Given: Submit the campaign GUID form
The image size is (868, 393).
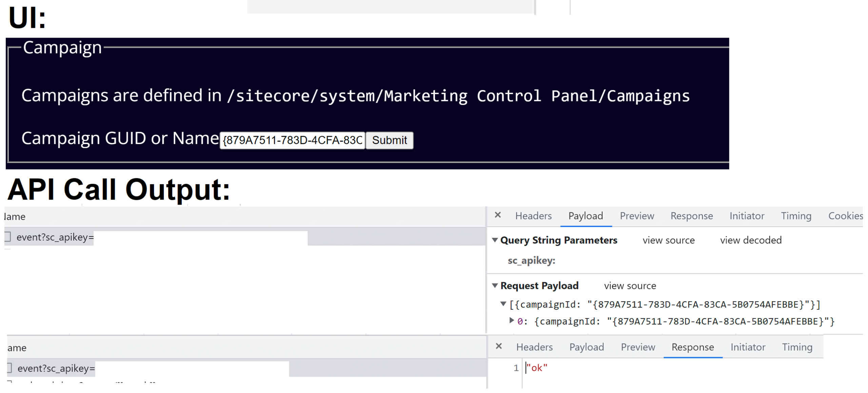Looking at the screenshot, I should click(x=389, y=140).
